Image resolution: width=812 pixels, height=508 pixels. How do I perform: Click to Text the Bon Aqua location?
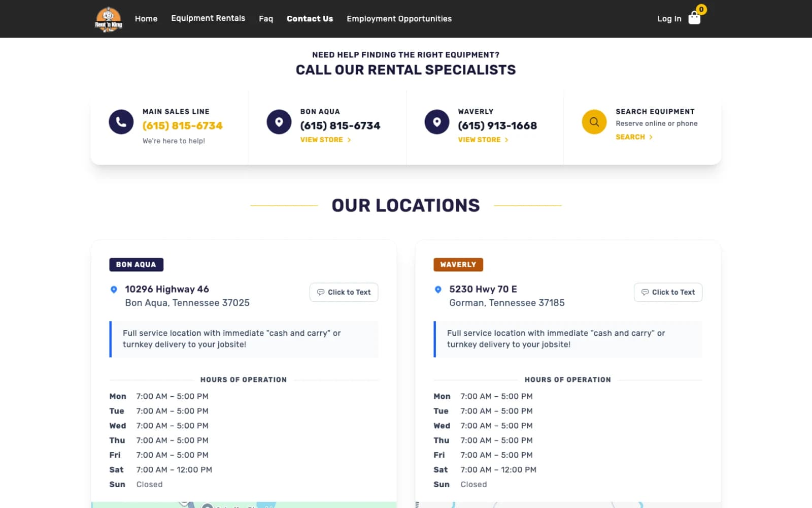(x=344, y=292)
